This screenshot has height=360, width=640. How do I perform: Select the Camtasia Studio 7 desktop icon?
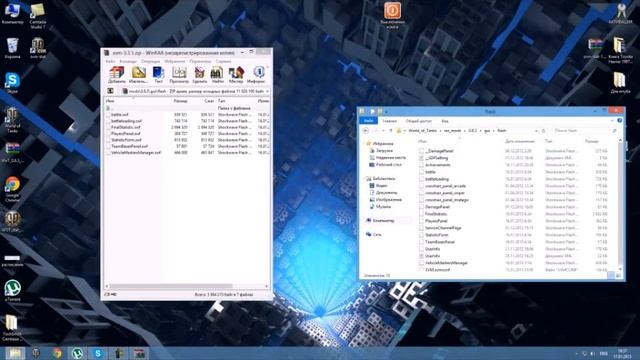[x=38, y=16]
